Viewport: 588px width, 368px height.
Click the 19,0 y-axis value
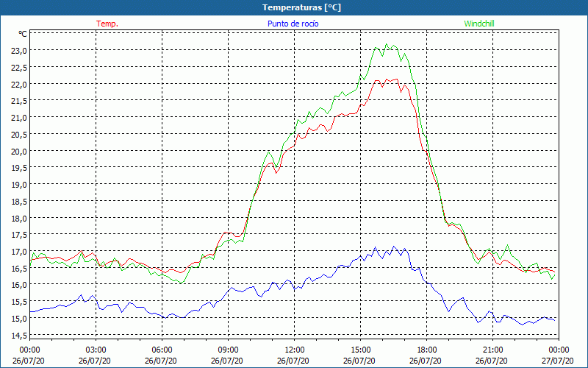[x=19, y=185]
